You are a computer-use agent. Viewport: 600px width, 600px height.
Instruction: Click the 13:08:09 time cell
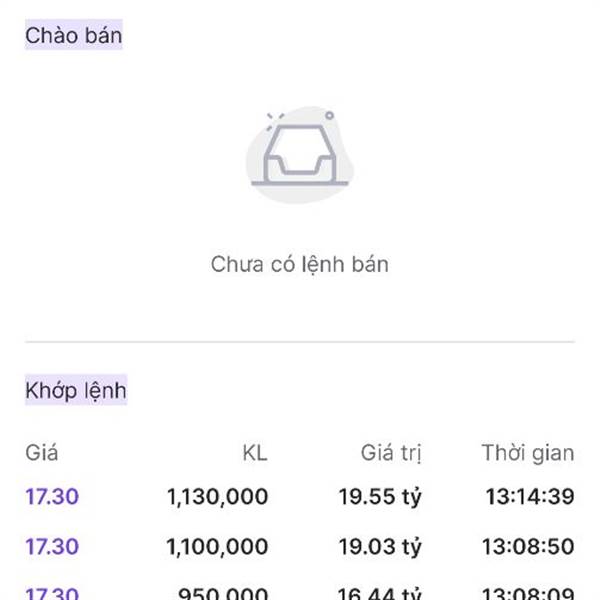pos(529,593)
